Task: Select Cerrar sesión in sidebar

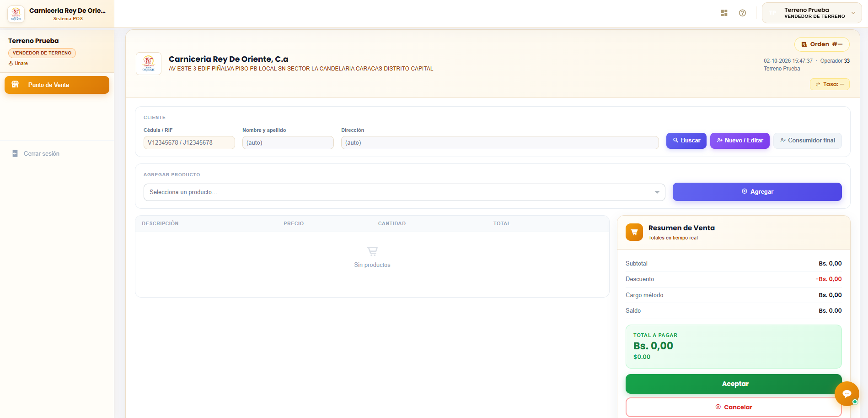Action: [42, 154]
